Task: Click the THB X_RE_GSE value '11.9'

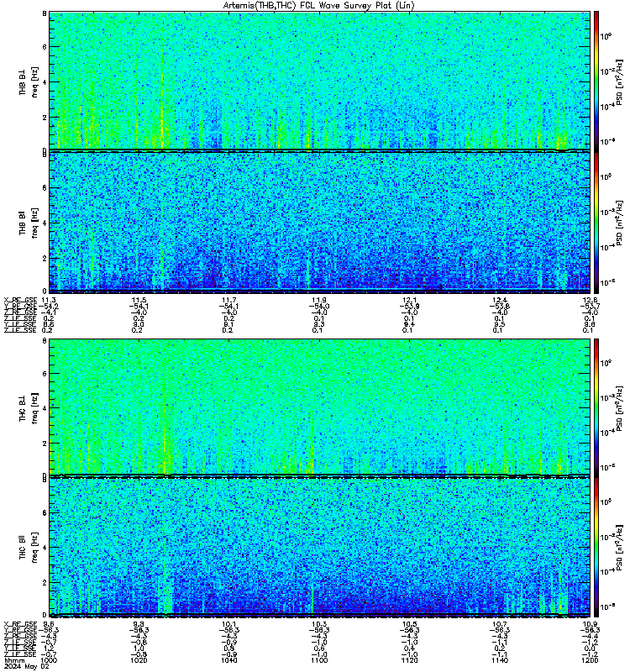Action: coord(319,300)
